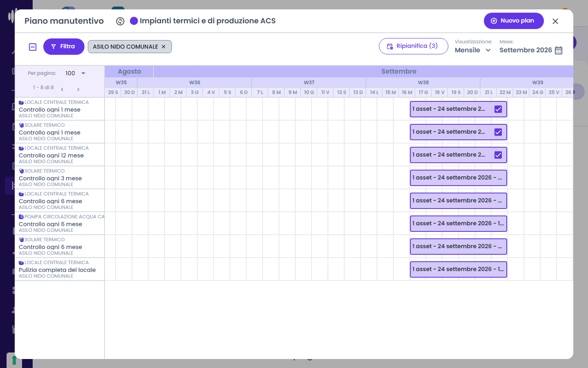588x368 pixels.
Task: Go to the next page of results
Action: click(78, 90)
